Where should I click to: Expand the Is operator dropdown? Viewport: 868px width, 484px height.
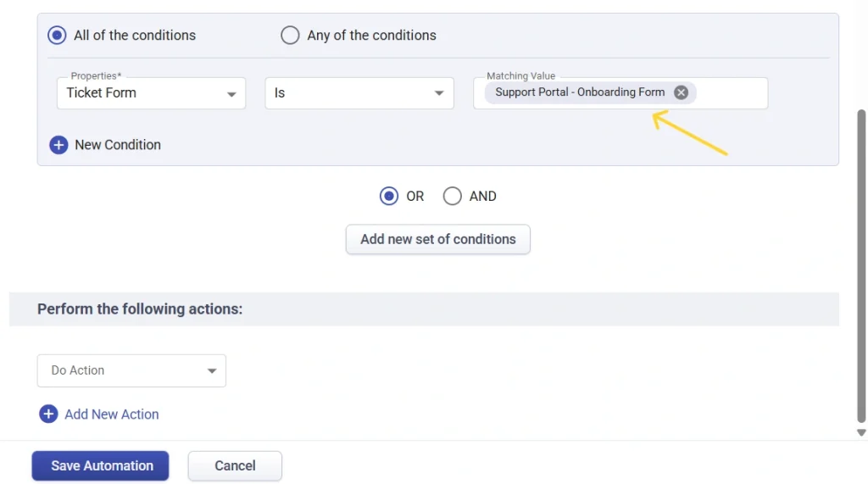tap(359, 93)
